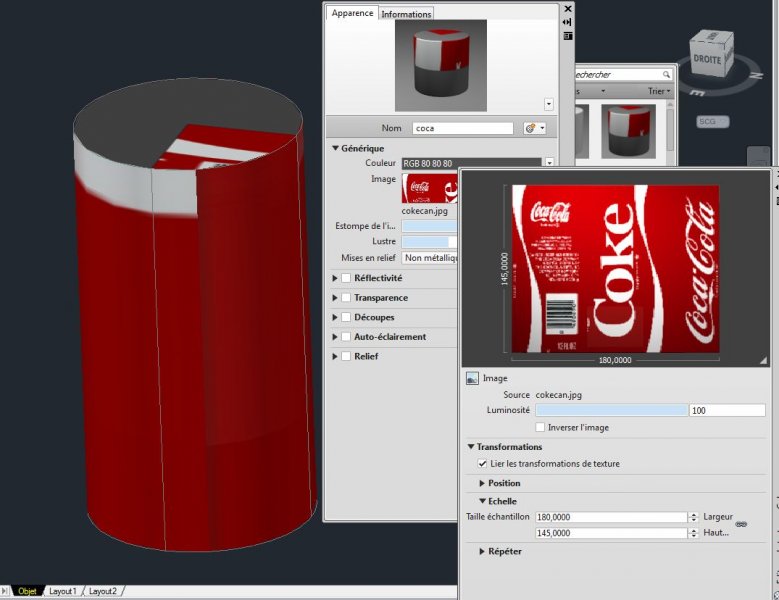This screenshot has width=779, height=600.
Task: Open the material editor palette properties icon
Action: 567,36
